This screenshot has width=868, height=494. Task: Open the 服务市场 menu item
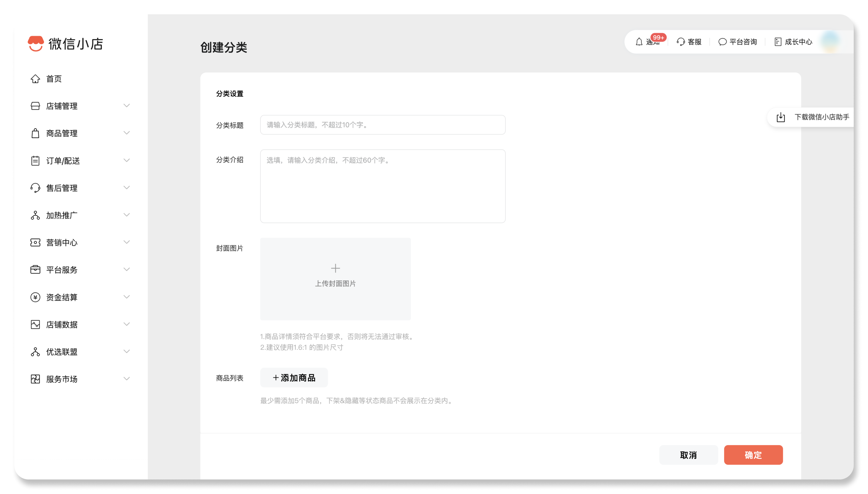click(x=62, y=379)
